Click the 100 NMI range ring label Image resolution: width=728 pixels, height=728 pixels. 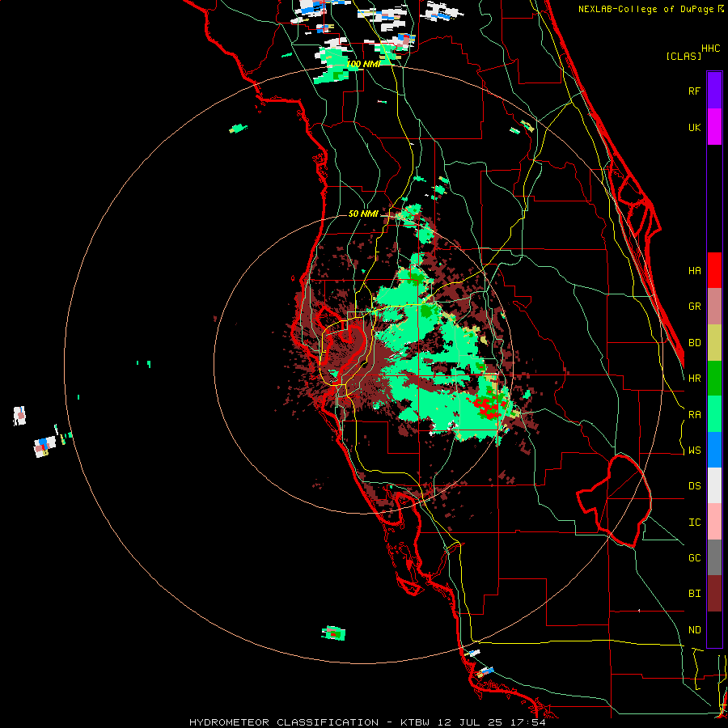point(363,64)
